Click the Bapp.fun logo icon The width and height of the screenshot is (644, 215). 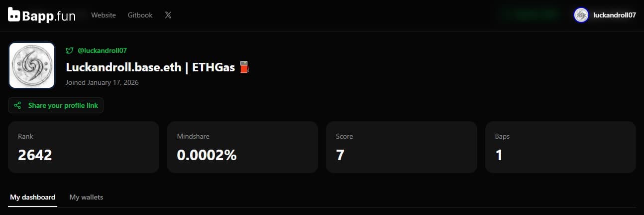[x=14, y=15]
